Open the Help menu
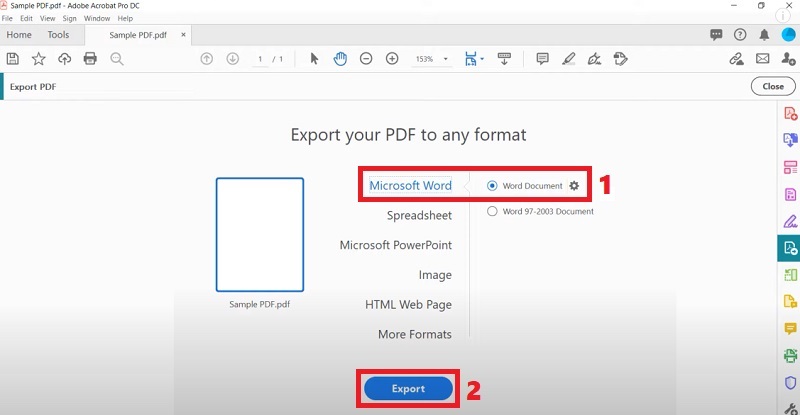 (125, 18)
